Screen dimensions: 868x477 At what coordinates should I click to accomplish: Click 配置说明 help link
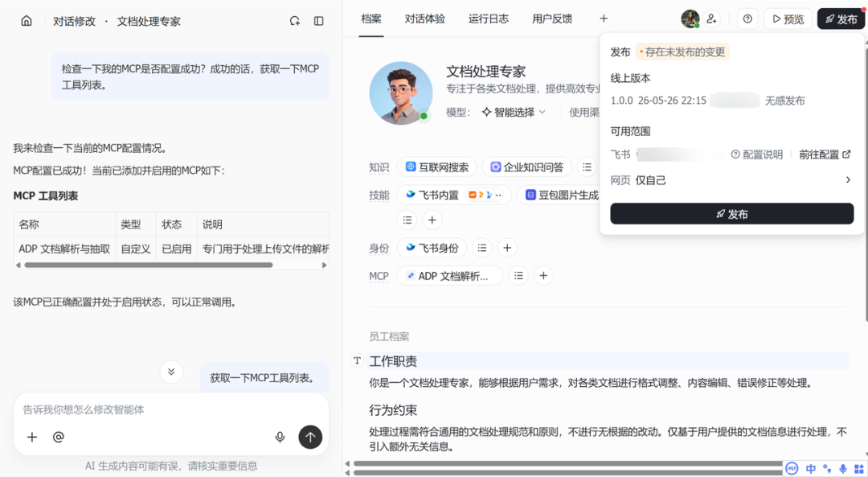click(757, 154)
